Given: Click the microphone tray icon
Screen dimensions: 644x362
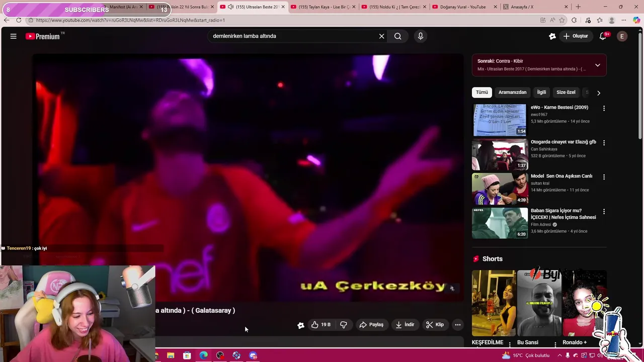Looking at the screenshot, I should click(568, 355).
